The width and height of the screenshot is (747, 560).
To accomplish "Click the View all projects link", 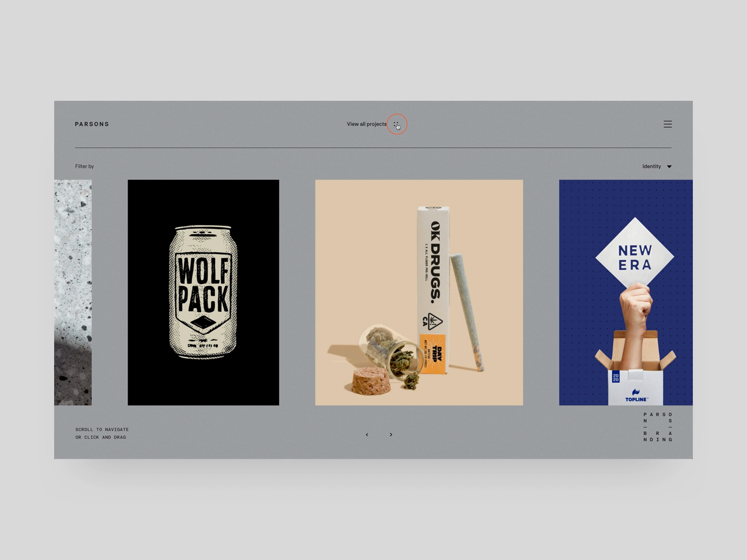I will pos(366,124).
